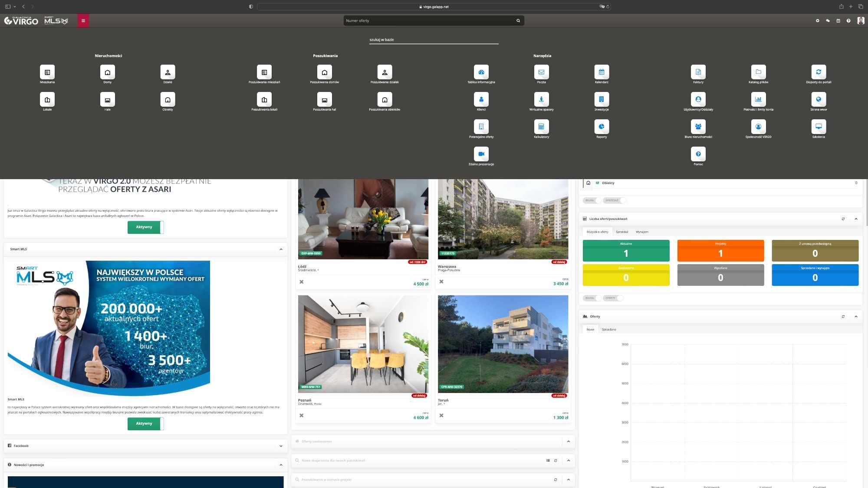Open Poszukiwania lokali icon
This screenshot has height=488, width=868.
click(x=264, y=99)
